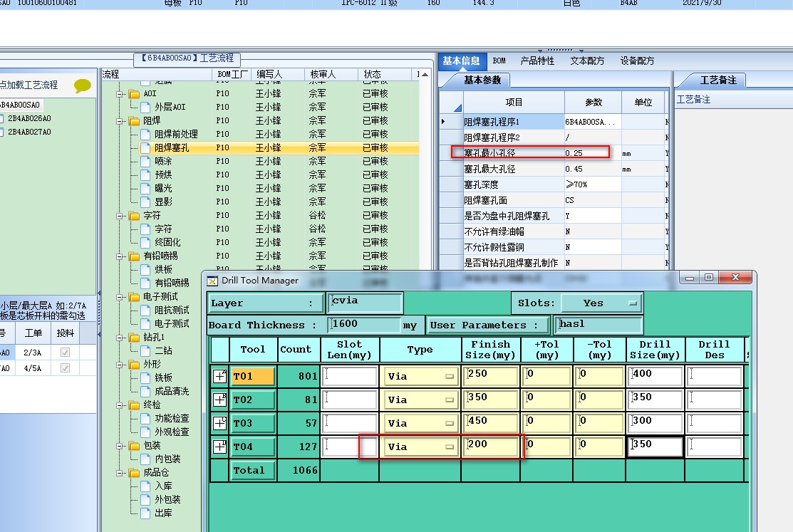
Task: Select the 工艺备注 tab
Action: (717, 80)
